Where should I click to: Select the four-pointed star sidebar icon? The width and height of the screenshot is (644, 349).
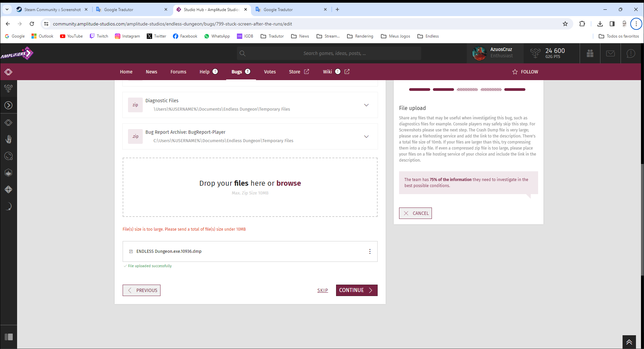(8, 189)
